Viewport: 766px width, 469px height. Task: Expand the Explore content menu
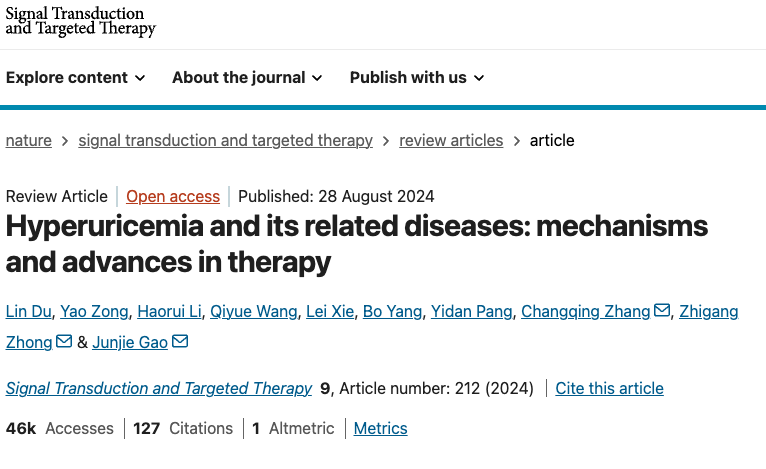[76, 78]
